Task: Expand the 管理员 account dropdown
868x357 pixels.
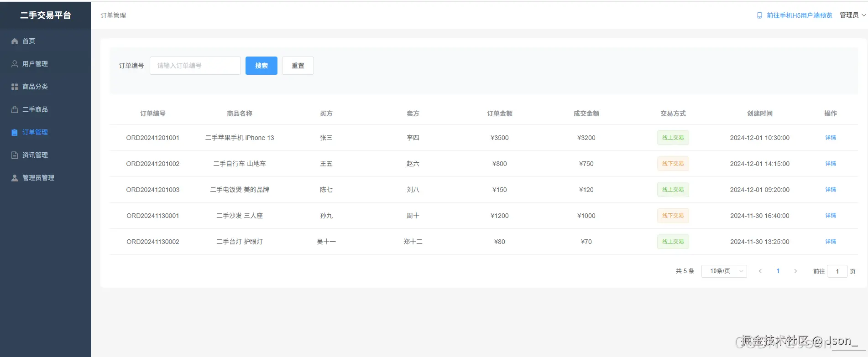Action: pyautogui.click(x=852, y=15)
